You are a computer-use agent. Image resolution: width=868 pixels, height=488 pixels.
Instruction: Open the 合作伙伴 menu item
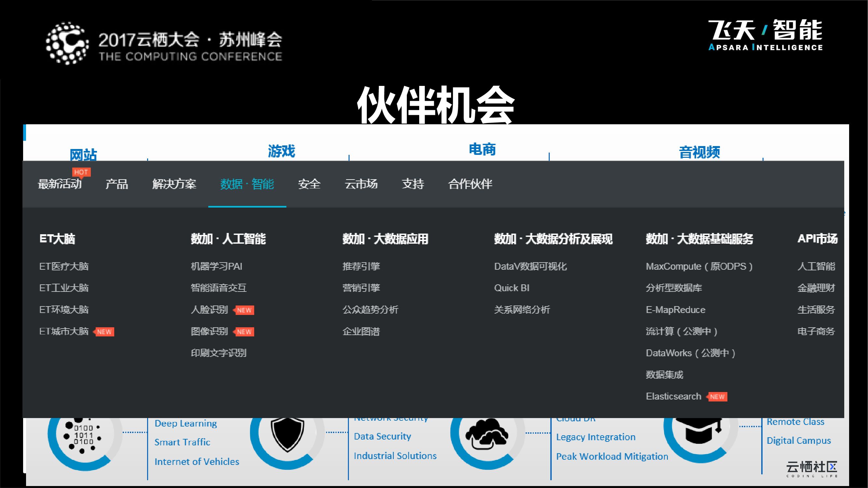[x=470, y=184]
